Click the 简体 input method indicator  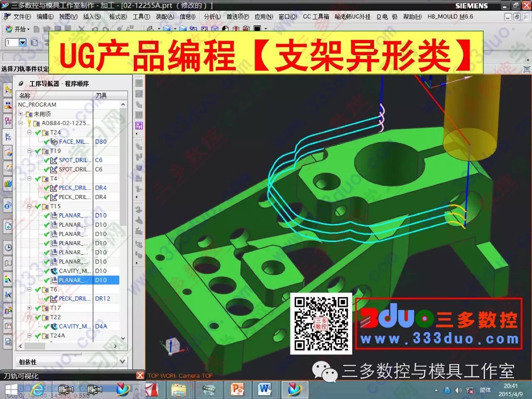(485, 390)
